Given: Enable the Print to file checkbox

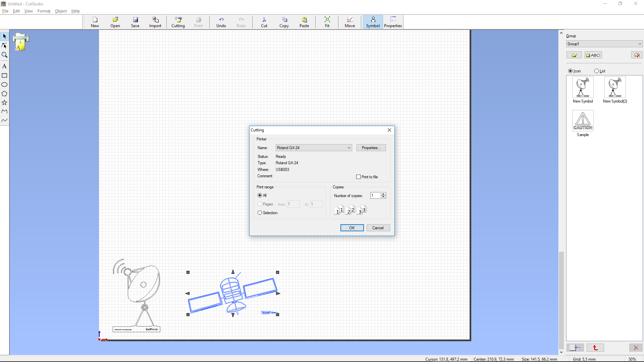Looking at the screenshot, I should point(358,177).
